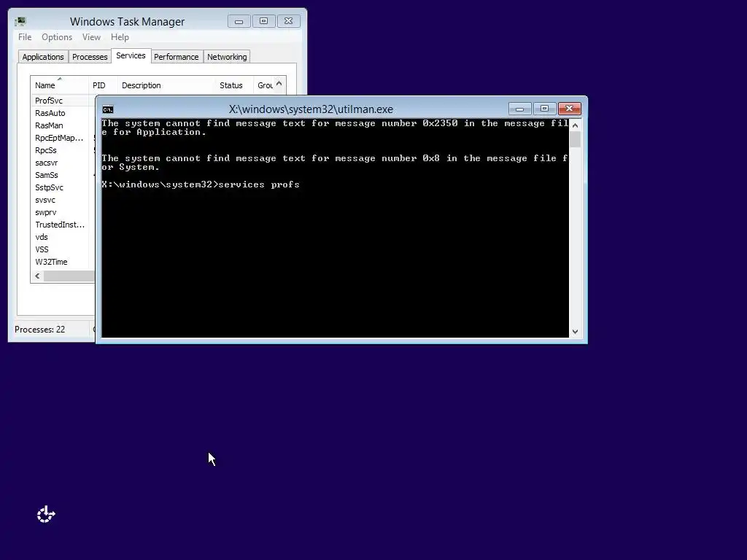
Task: Select the RpcSs service row
Action: (x=63, y=150)
